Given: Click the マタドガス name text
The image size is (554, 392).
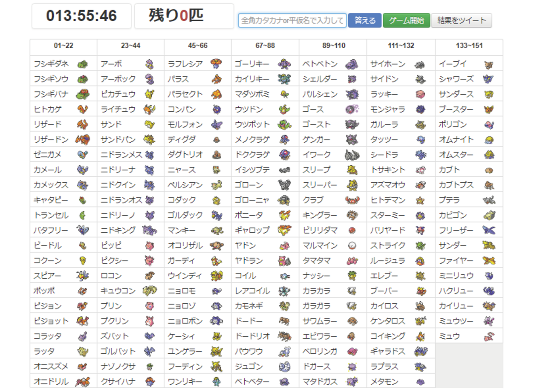Looking at the screenshot, I should [320, 381].
